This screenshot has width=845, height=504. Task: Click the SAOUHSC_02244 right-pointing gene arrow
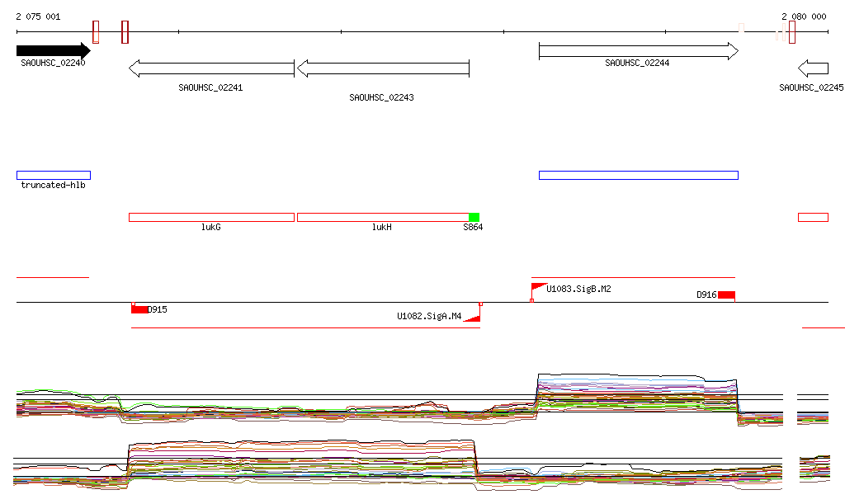tap(637, 51)
